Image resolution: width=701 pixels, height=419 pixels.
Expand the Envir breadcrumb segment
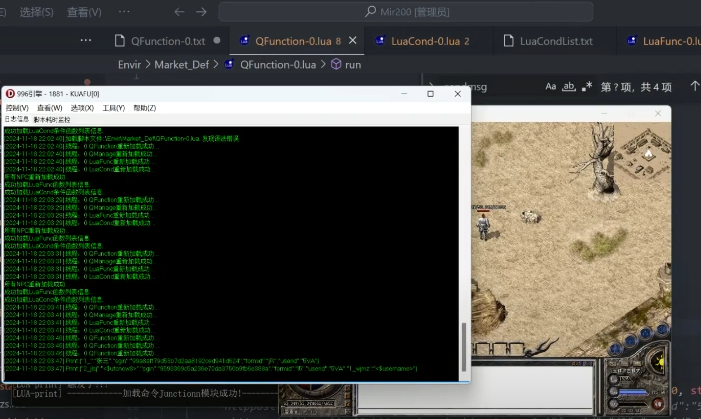click(129, 64)
